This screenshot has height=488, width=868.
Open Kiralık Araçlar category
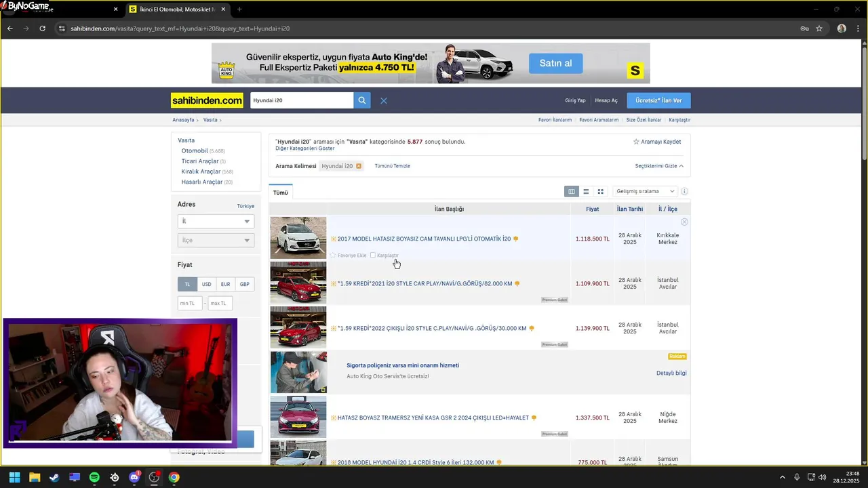[x=201, y=171]
